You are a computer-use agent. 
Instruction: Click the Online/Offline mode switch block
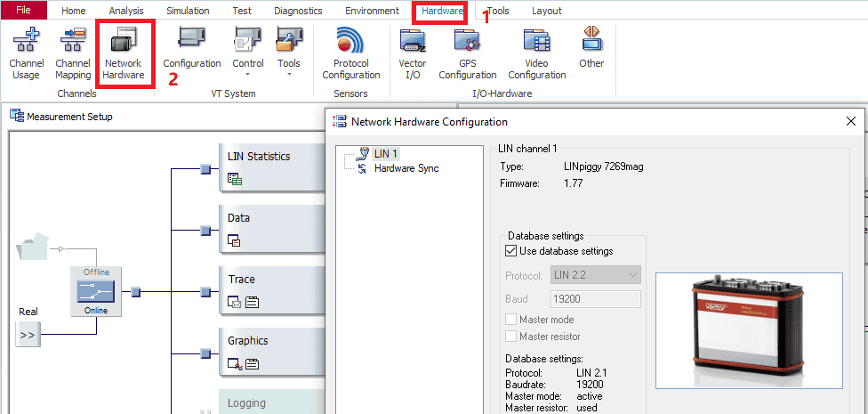tap(96, 291)
